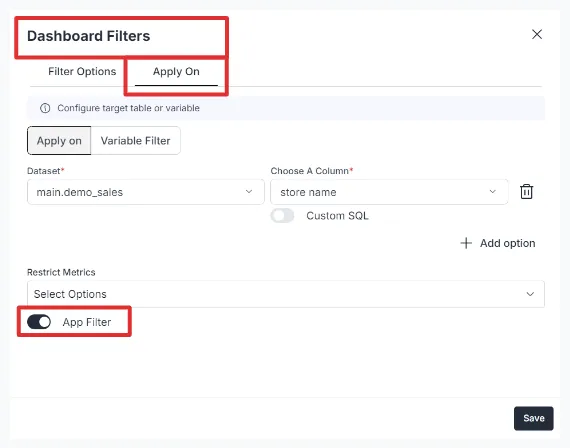Select the Apply on segment option

59,141
